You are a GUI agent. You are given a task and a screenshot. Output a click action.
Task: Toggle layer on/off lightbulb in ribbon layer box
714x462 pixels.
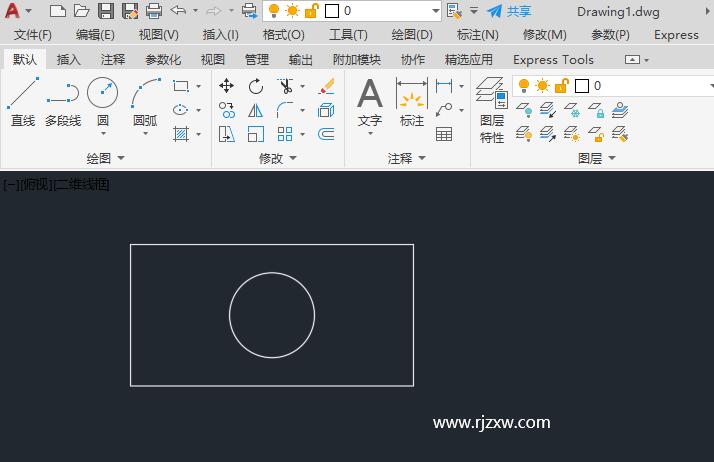pyautogui.click(x=524, y=85)
